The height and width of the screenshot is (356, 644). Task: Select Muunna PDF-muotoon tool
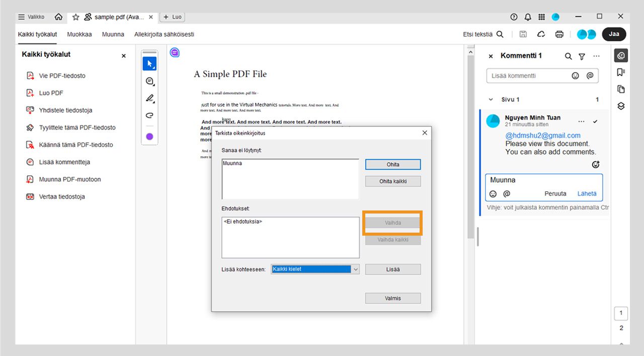(63, 179)
